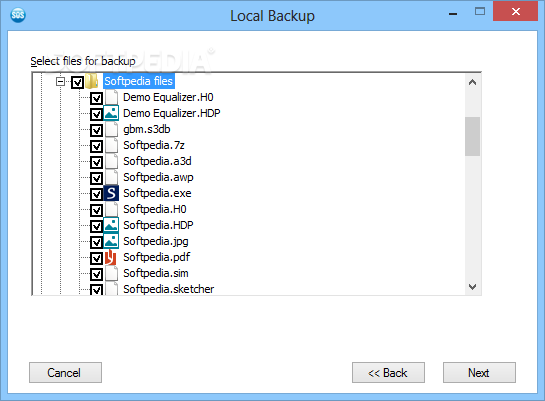This screenshot has width=545, height=401.
Task: Click the scrollbar down arrow
Action: coord(472,287)
